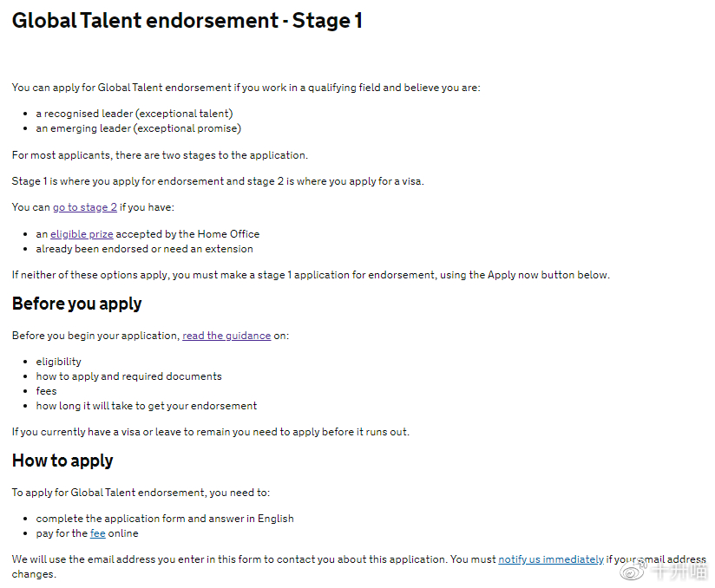Follow the 'fee' link
715x588 pixels.
click(x=98, y=533)
